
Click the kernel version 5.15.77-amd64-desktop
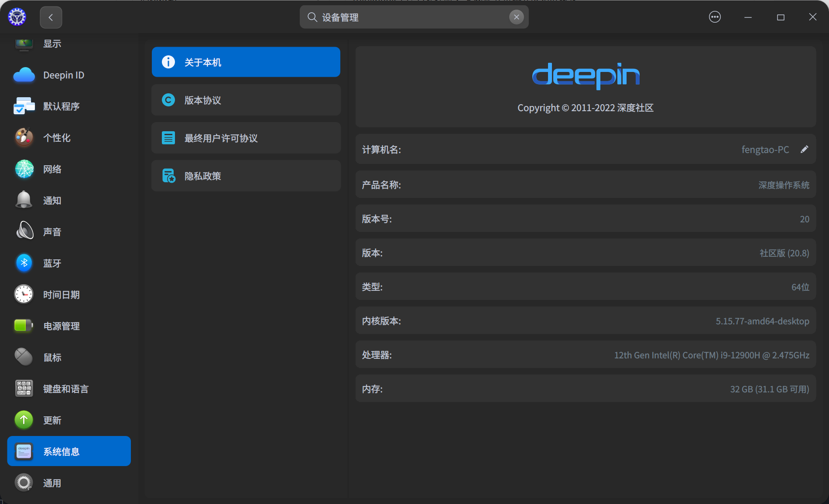pyautogui.click(x=762, y=321)
